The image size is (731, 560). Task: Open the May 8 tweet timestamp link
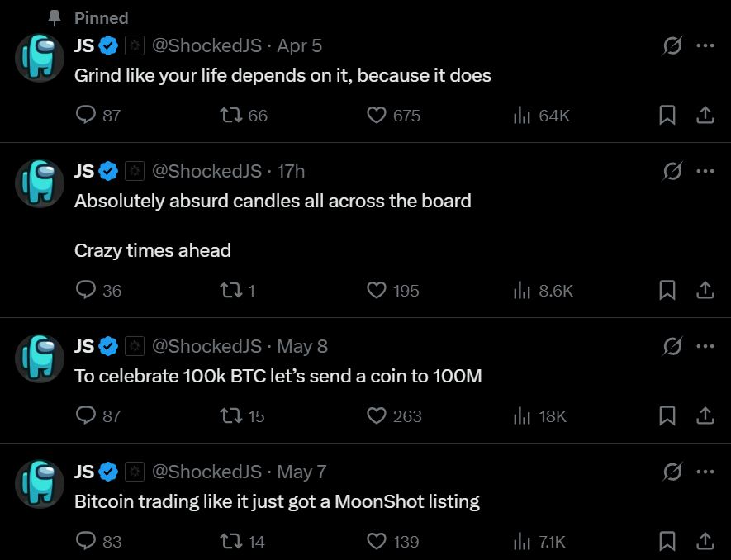click(302, 346)
